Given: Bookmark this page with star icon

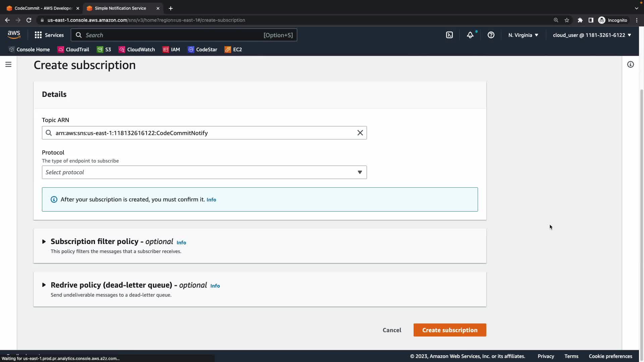Looking at the screenshot, I should (x=567, y=20).
